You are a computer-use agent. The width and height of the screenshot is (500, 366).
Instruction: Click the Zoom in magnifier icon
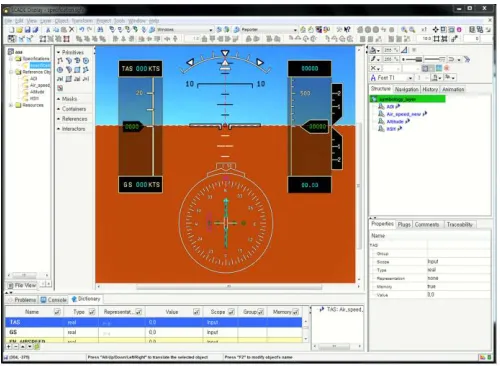click(x=404, y=30)
